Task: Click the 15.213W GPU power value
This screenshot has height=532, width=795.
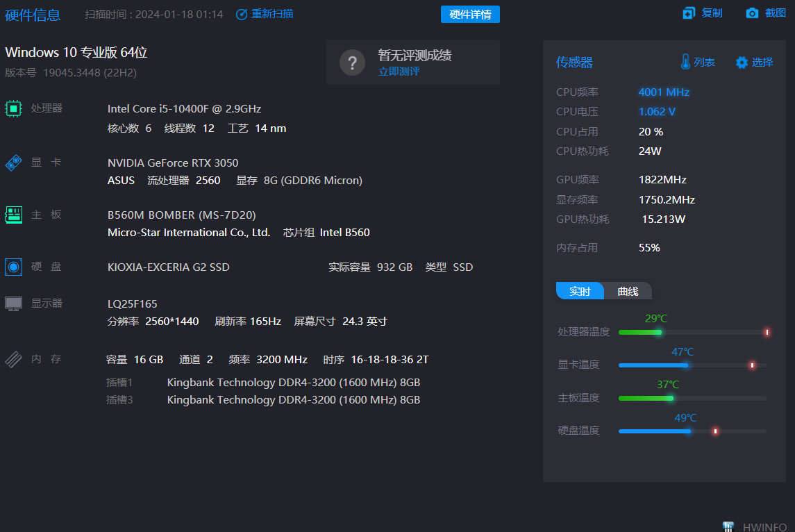Action: (664, 219)
